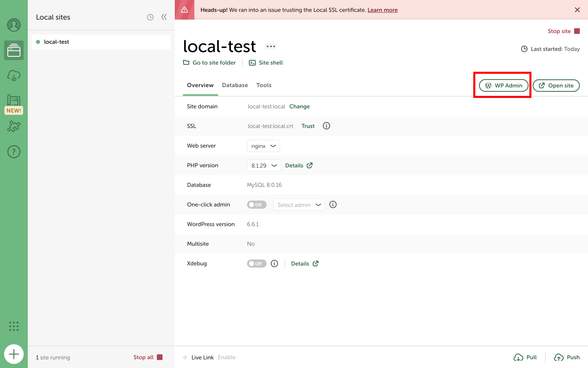Click the WP Admin button

tap(503, 85)
